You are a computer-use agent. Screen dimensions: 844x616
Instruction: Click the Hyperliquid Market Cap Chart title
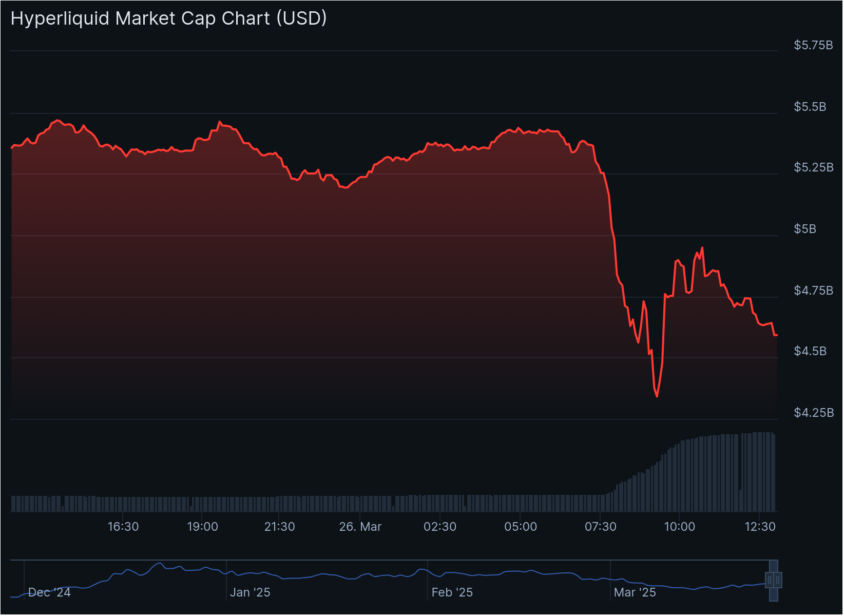tap(169, 18)
